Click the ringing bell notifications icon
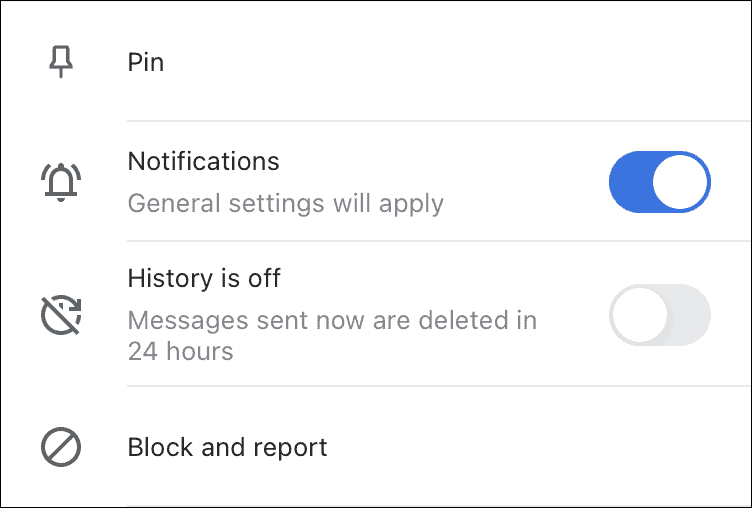The height and width of the screenshot is (508, 752). (x=61, y=182)
